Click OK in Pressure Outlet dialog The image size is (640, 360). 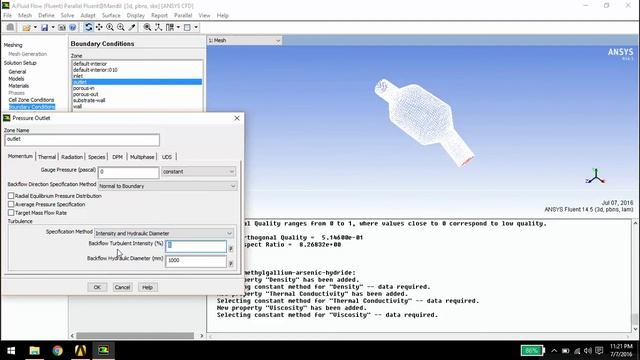click(97, 287)
